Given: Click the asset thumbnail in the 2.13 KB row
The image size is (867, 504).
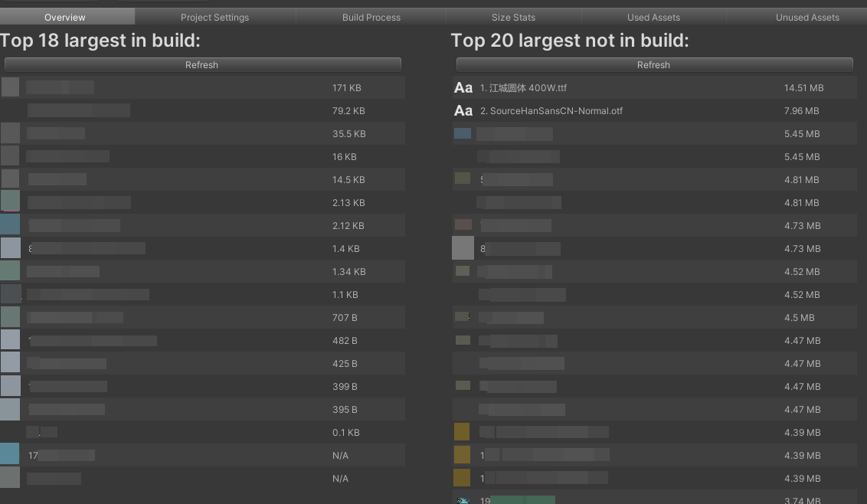Looking at the screenshot, I should click(10, 202).
